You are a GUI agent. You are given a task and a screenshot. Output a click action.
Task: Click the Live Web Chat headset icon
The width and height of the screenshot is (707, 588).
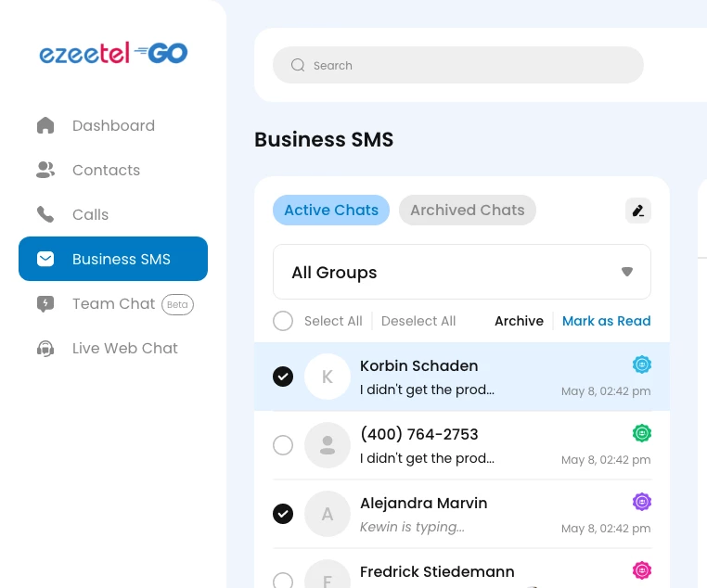coord(45,348)
